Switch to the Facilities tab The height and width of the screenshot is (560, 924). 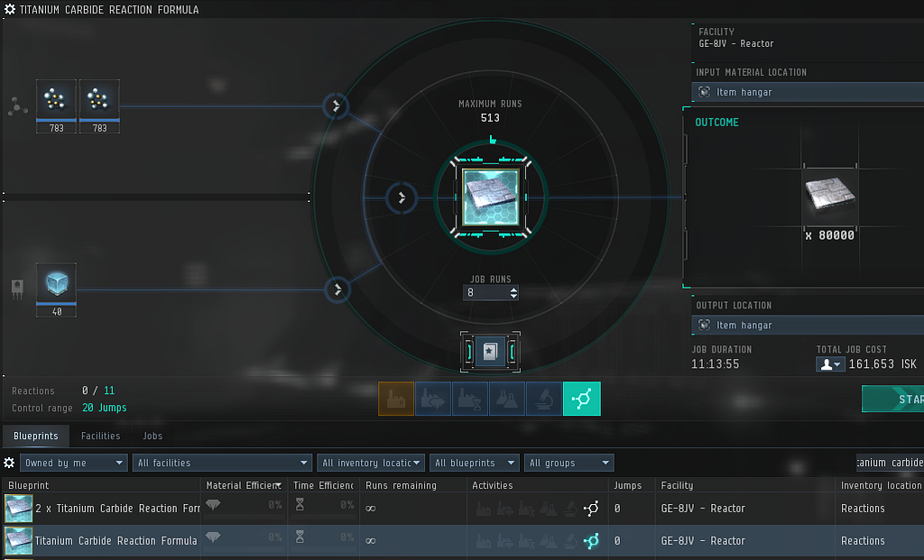(x=100, y=436)
